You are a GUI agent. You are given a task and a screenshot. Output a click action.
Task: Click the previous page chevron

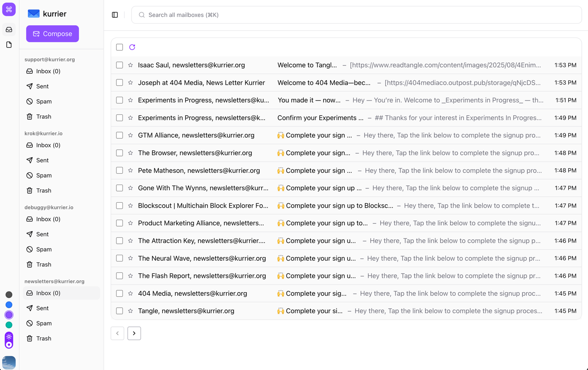click(x=117, y=333)
